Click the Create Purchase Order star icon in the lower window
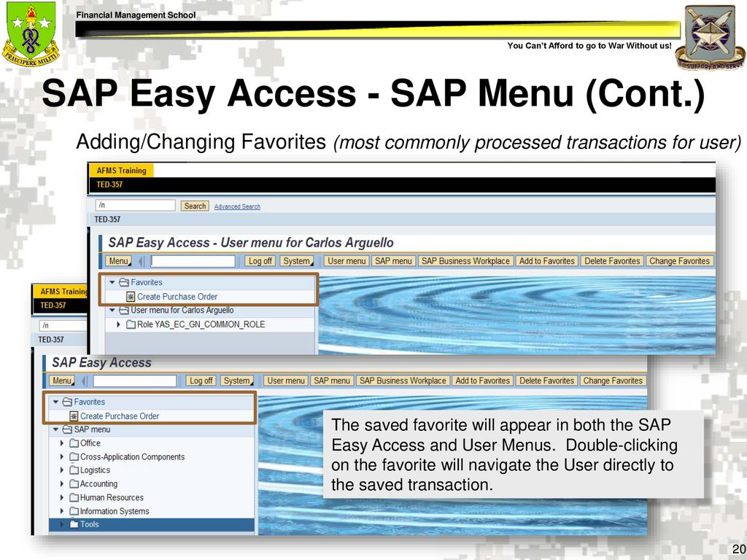This screenshot has height=560, width=747. pyautogui.click(x=74, y=416)
